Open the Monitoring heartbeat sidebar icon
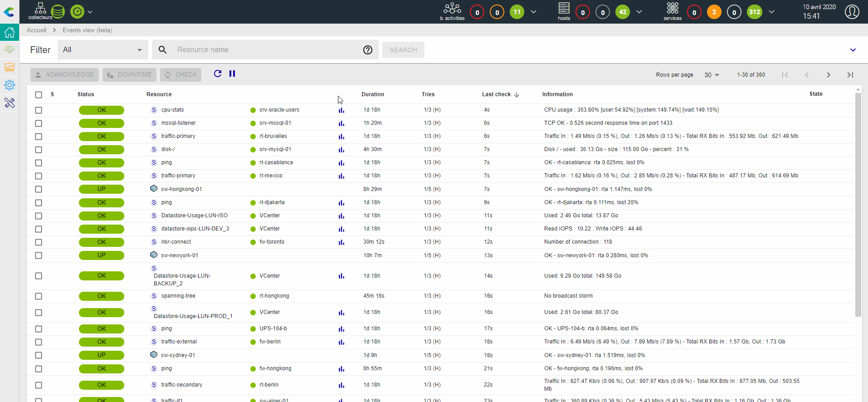This screenshot has height=402, width=868. (10, 49)
